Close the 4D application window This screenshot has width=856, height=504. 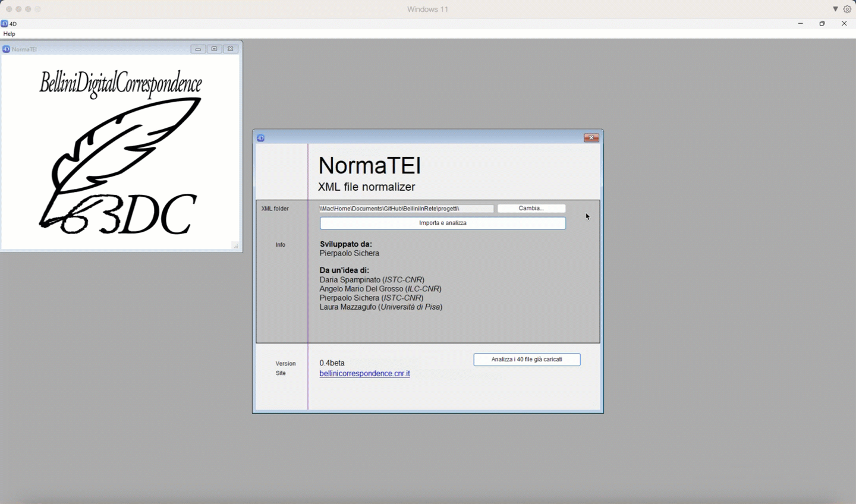(844, 24)
